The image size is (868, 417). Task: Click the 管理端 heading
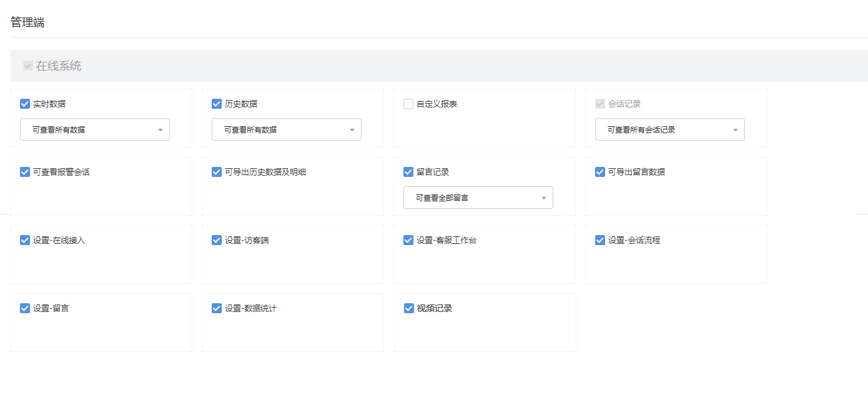27,23
